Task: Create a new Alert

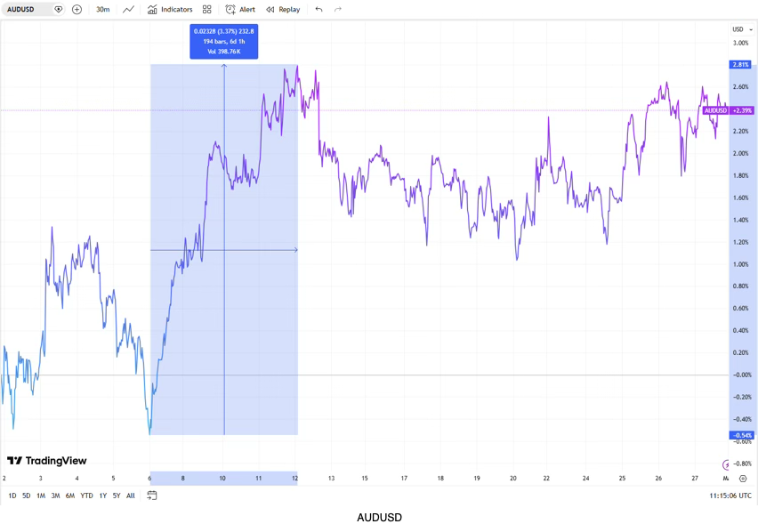Action: [x=240, y=10]
